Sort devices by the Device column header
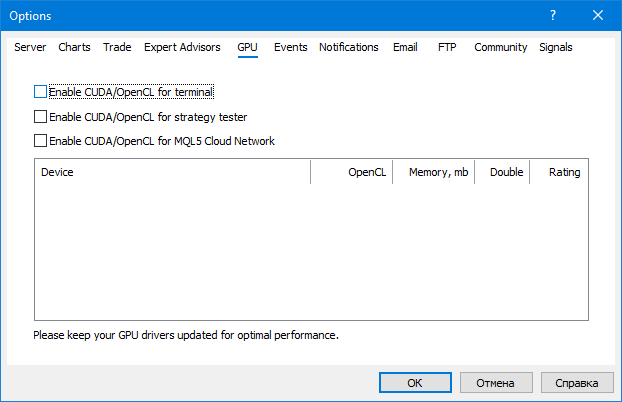The image size is (622, 402). 172,172
